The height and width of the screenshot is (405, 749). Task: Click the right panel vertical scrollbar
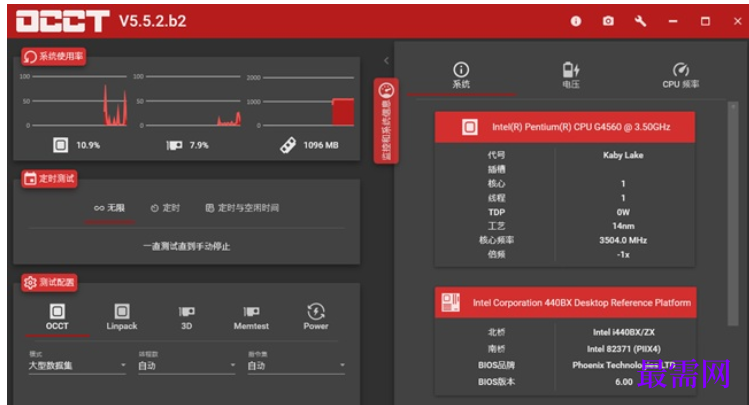(733, 214)
